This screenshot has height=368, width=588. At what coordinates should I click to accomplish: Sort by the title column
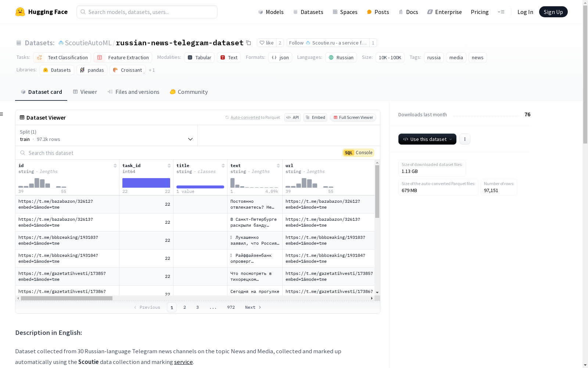point(223,166)
